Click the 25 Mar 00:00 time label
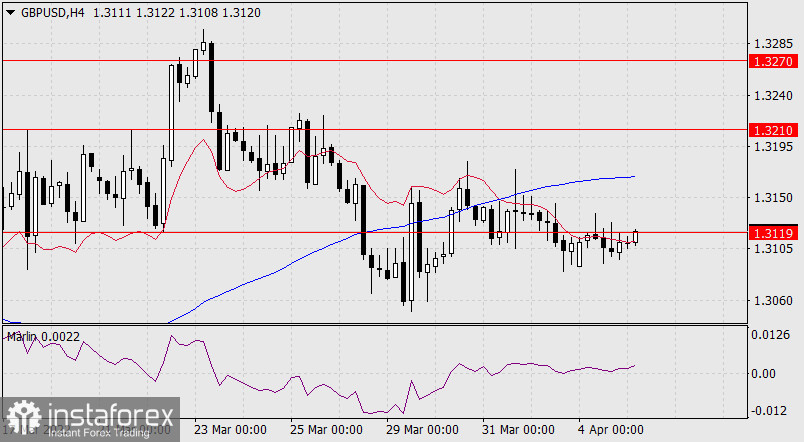Screen dimensions: 804x442 (x=326, y=429)
